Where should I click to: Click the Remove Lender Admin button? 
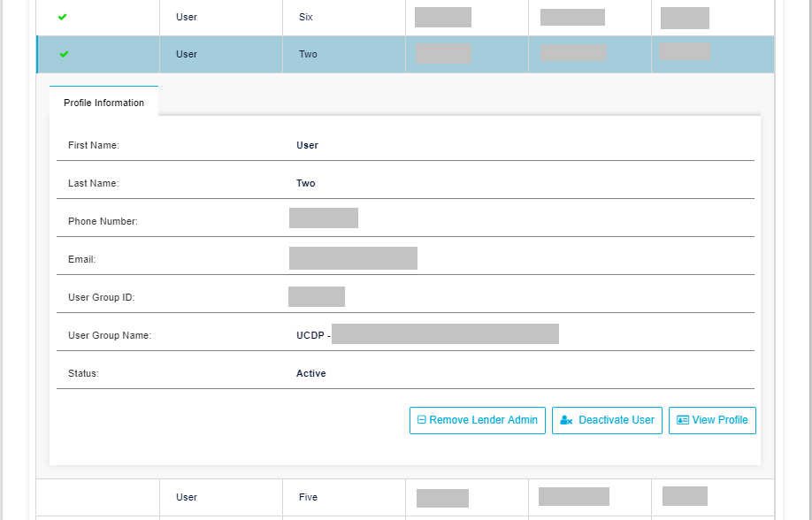477,420
